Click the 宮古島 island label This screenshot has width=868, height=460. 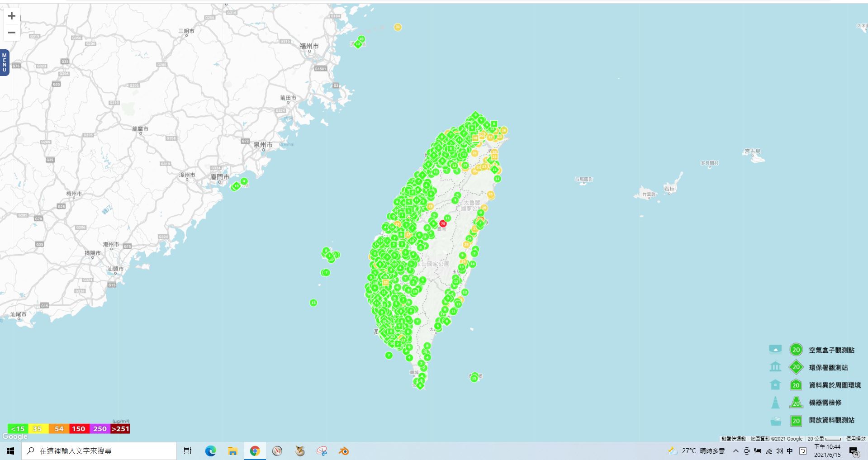753,152
